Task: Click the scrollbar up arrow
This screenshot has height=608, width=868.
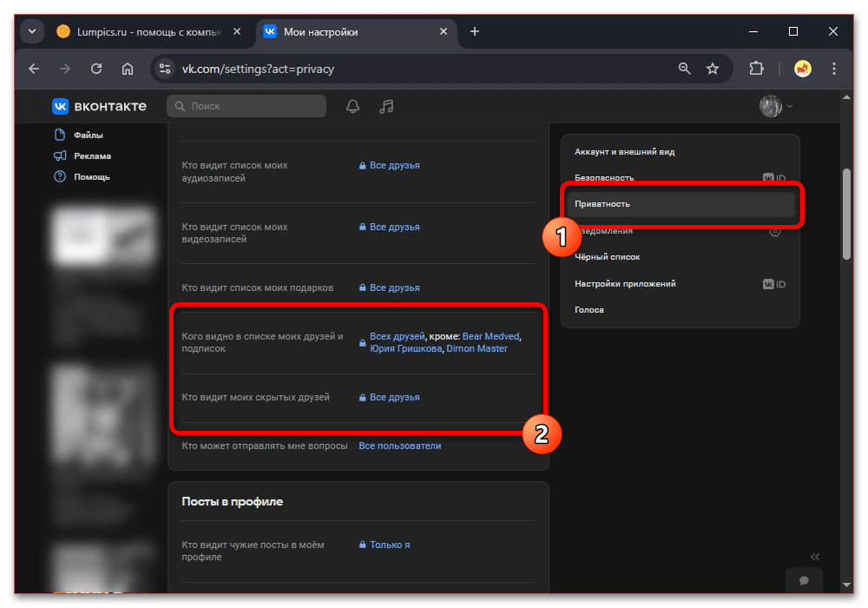Action: [846, 97]
